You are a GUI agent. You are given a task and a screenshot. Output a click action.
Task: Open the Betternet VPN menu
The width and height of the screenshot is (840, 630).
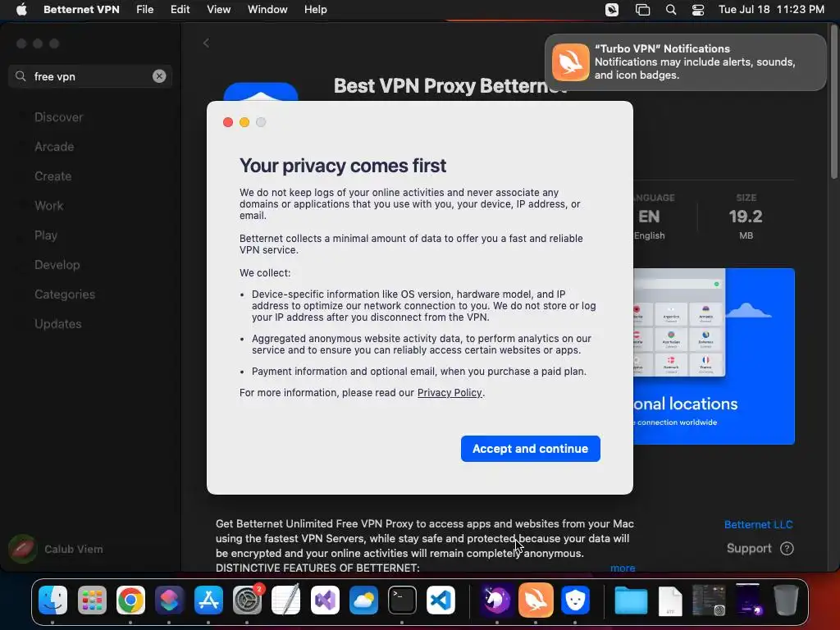[x=81, y=10]
